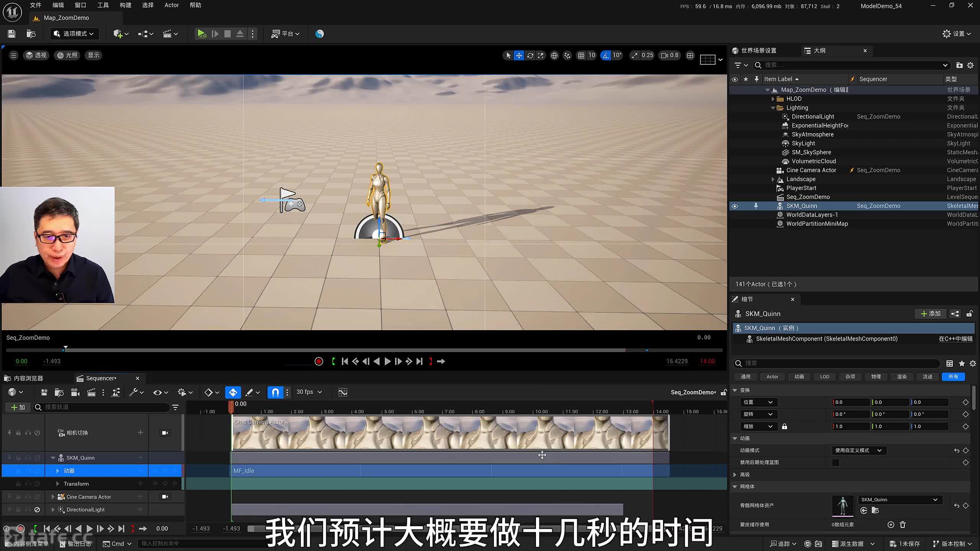Viewport: 980px width, 551px height.
Task: Save the current level with floppy icon
Action: click(11, 34)
